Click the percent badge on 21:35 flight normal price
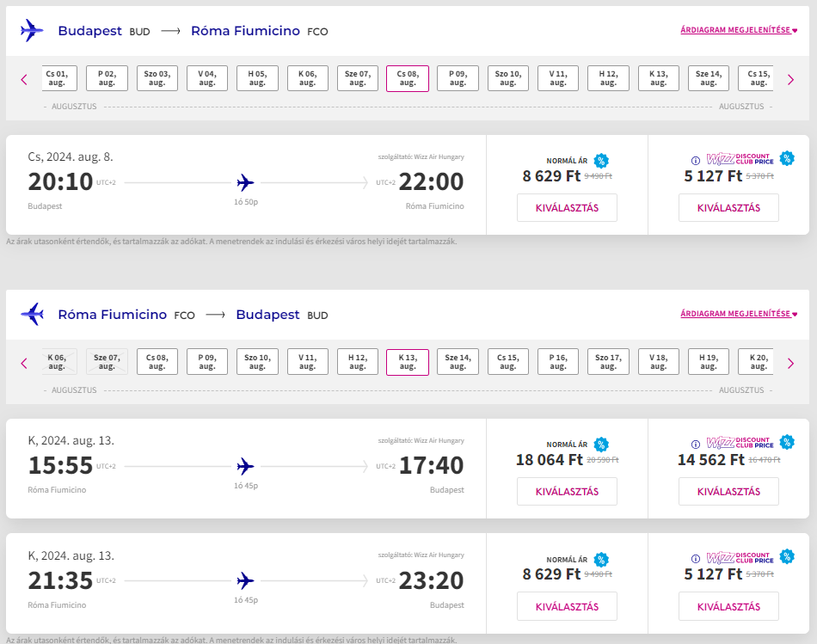Screen dimensions: 817x644 (601, 558)
